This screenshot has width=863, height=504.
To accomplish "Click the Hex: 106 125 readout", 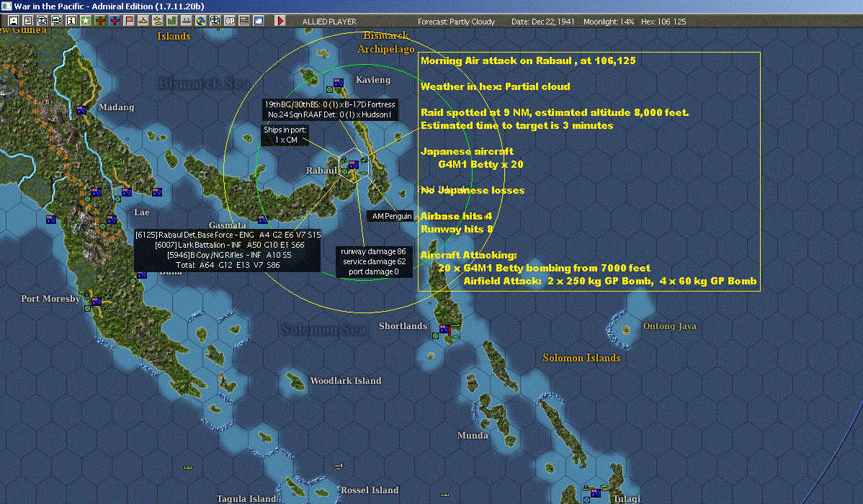I will [663, 22].
